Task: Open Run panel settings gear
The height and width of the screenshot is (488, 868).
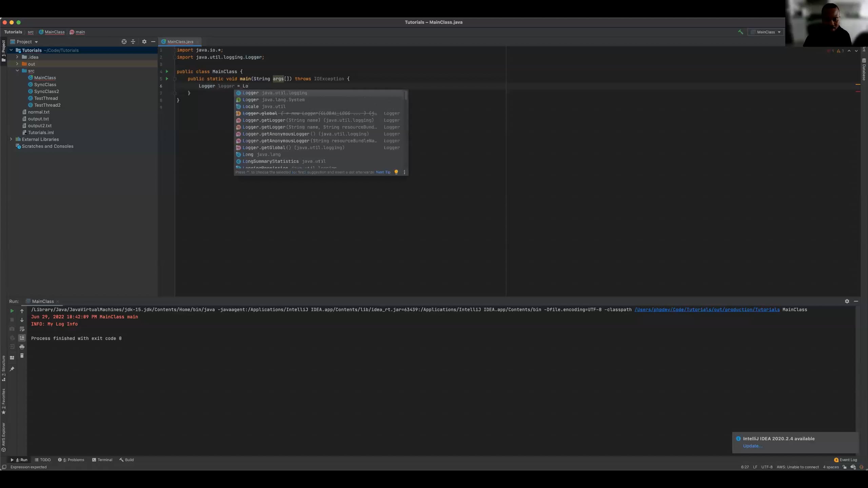Action: [x=847, y=301]
